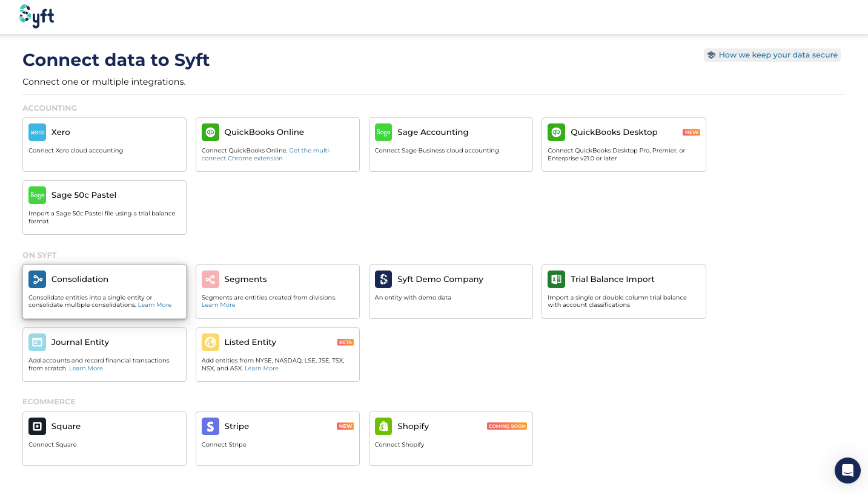This screenshot has height=492, width=868.
Task: Click 'Connect Xero cloud accounting' text
Action: pos(76,151)
